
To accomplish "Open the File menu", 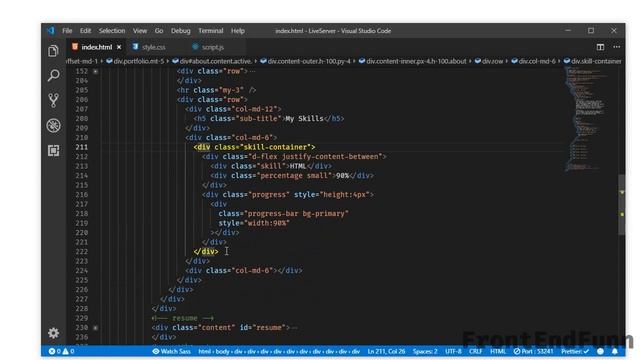I will tap(67, 31).
